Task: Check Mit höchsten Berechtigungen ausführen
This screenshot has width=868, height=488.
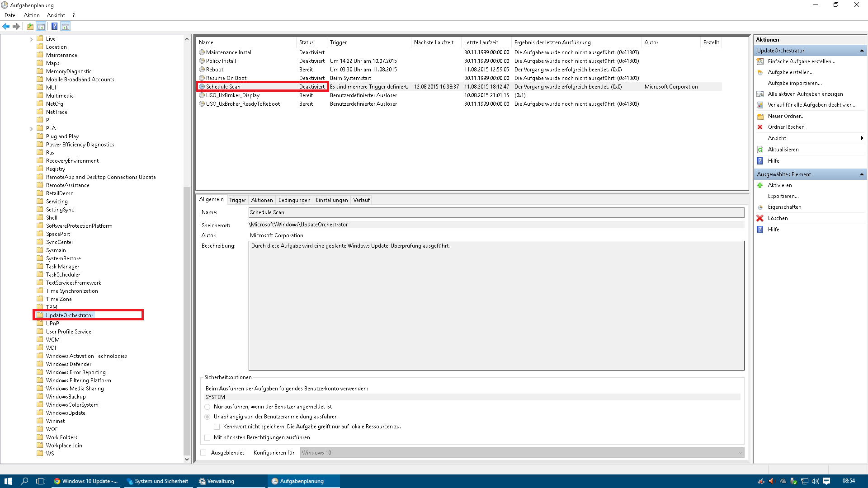Action: point(208,437)
